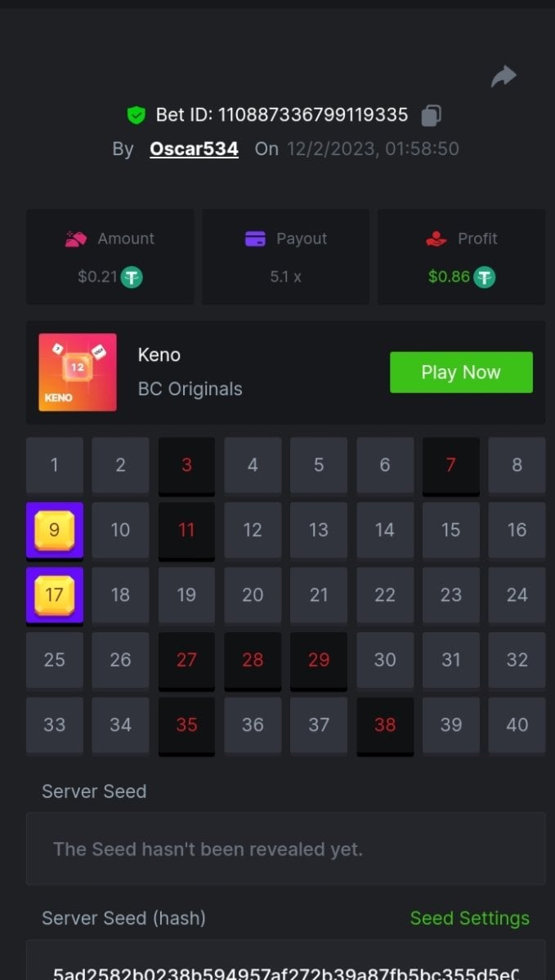Select red number 38 tile
Viewport: 555px width, 980px height.
[385, 726]
